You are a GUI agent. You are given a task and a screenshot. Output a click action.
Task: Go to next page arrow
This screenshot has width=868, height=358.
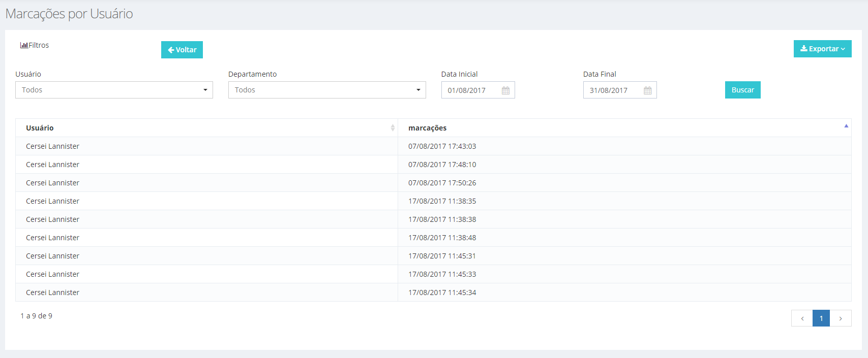click(x=841, y=318)
